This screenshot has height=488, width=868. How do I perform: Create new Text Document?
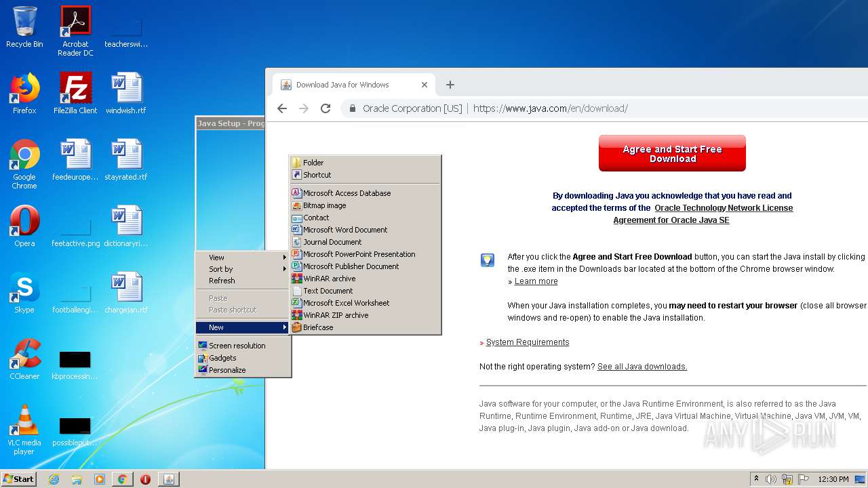pos(366,291)
